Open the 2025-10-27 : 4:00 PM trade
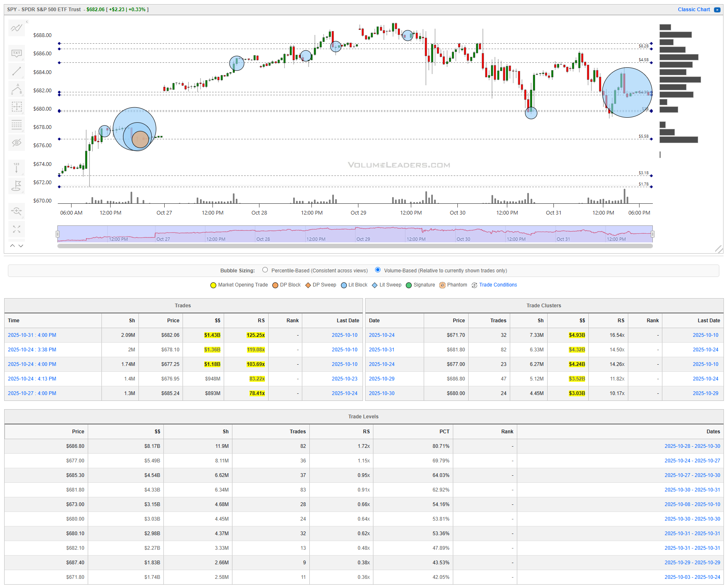Image resolution: width=726 pixels, height=588 pixels. [32, 393]
